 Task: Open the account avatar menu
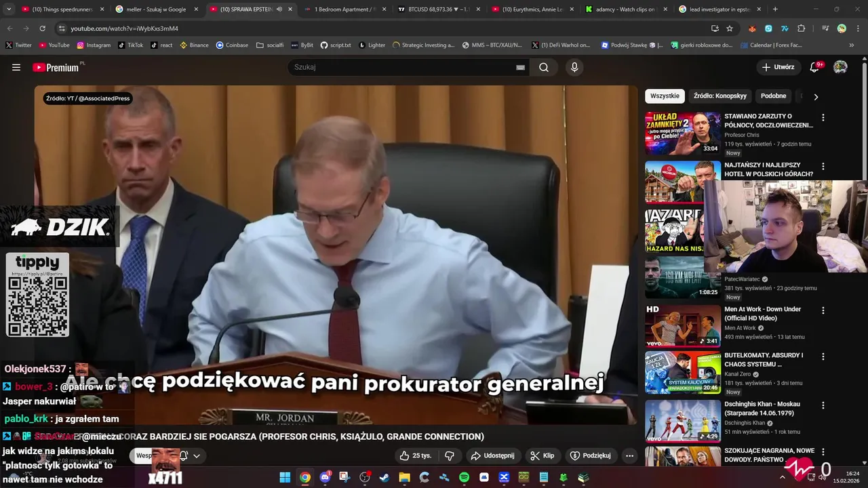(x=840, y=67)
